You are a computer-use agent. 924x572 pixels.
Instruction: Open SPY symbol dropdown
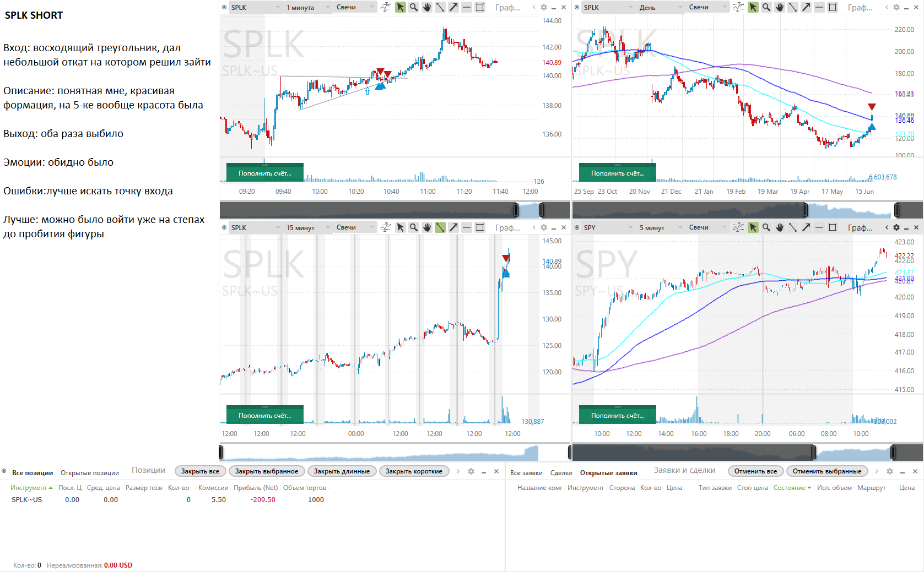click(608, 227)
